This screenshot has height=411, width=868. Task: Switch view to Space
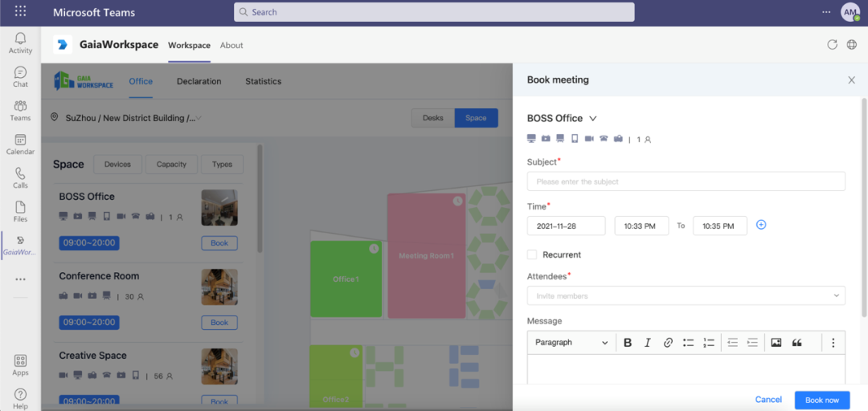(476, 118)
